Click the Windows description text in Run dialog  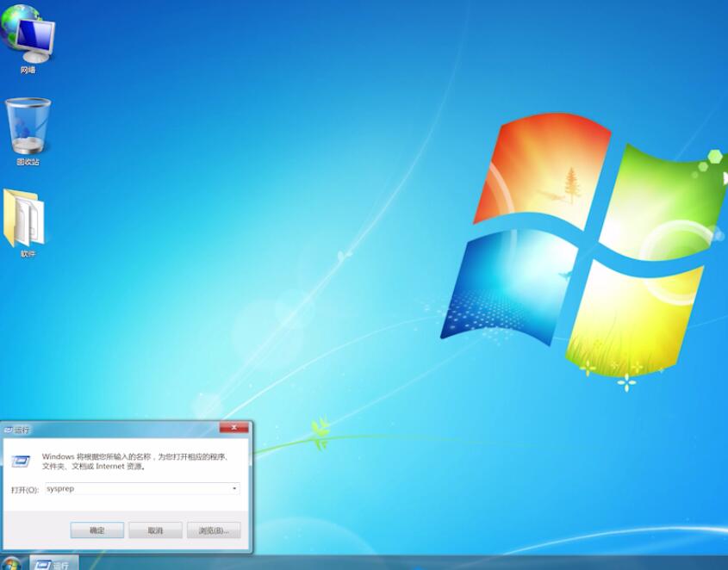tap(135, 462)
